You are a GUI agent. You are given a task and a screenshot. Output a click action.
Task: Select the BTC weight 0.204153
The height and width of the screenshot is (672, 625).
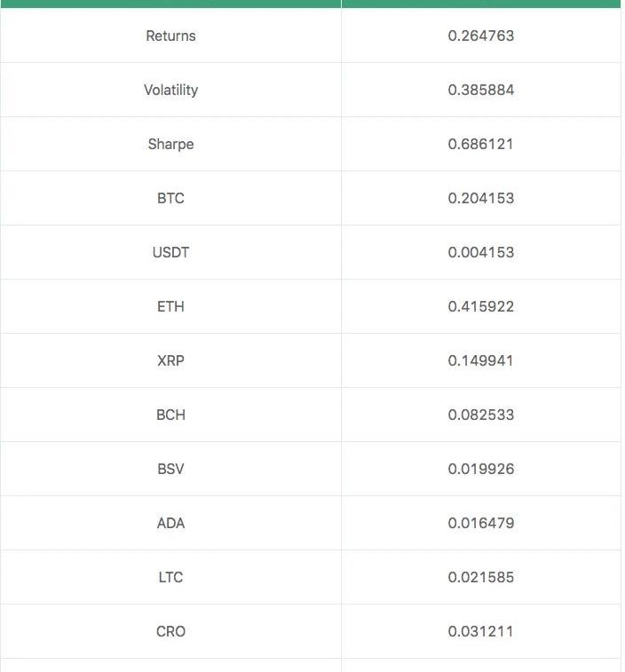pyautogui.click(x=480, y=198)
